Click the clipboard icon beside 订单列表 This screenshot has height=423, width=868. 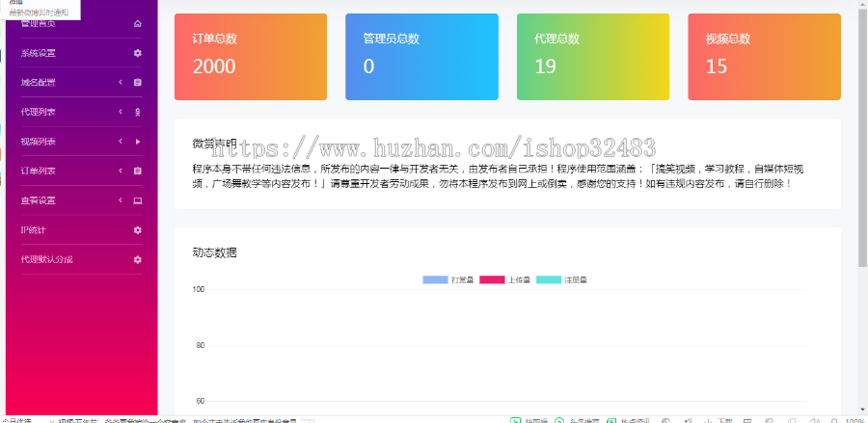(137, 171)
